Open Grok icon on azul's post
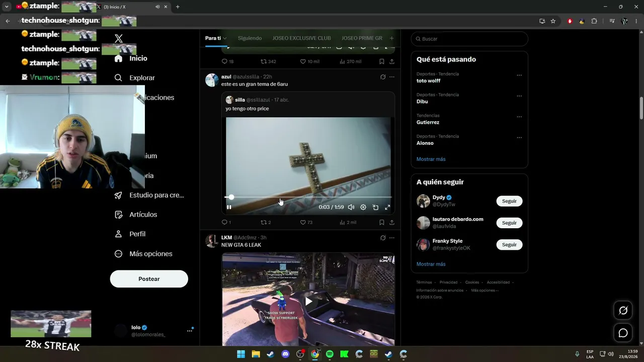 click(x=383, y=77)
